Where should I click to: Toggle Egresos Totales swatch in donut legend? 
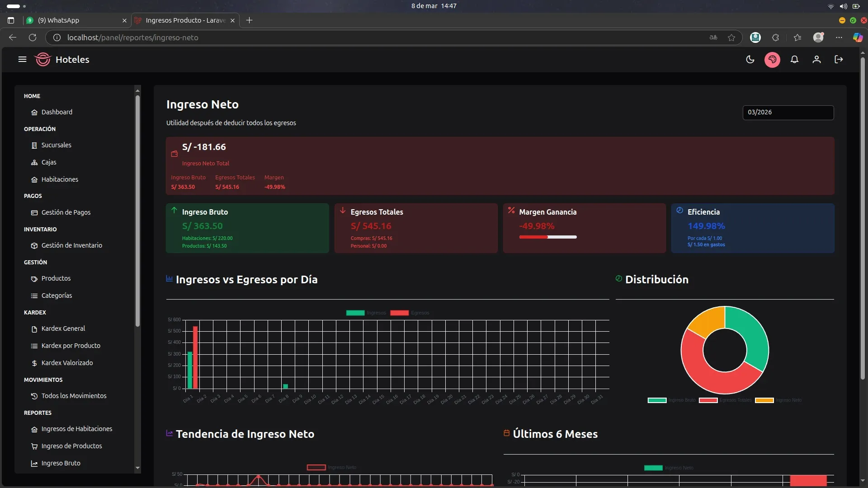[708, 400]
